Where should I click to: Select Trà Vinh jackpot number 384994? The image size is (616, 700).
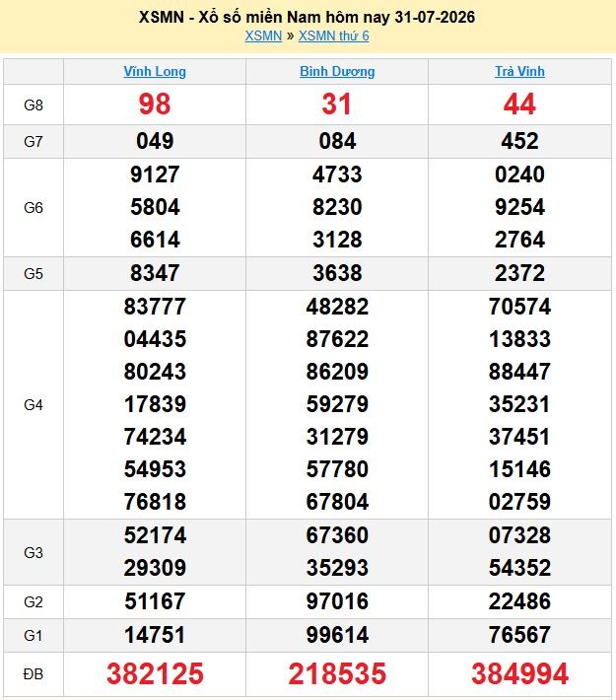(519, 673)
